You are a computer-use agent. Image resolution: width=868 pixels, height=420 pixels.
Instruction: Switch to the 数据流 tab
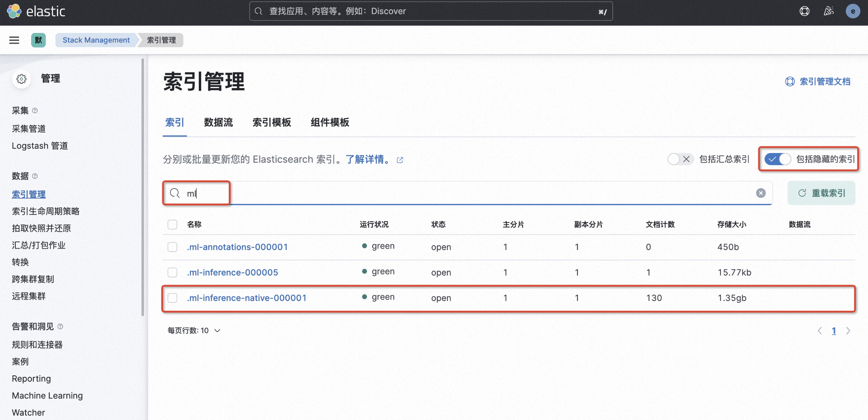[218, 123]
